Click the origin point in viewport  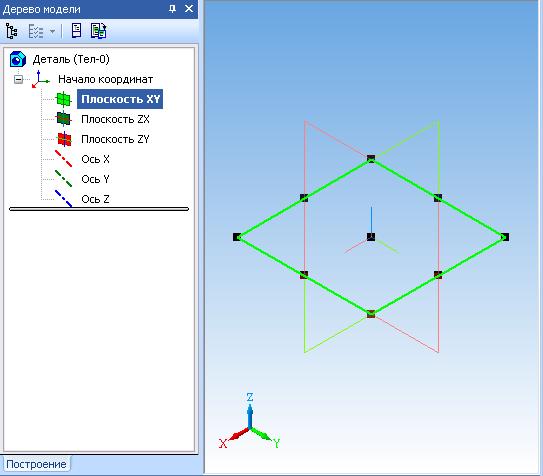(371, 237)
